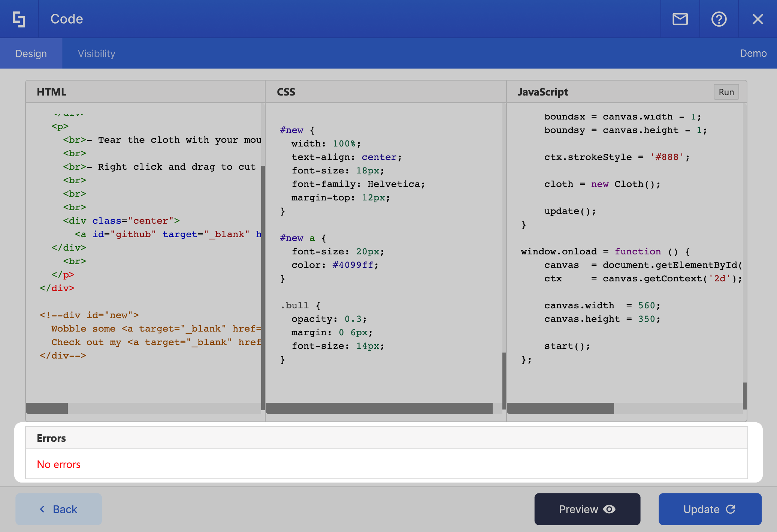The height and width of the screenshot is (532, 777).
Task: Click the JavaScript panel horizontal scrollbar
Action: coord(560,408)
